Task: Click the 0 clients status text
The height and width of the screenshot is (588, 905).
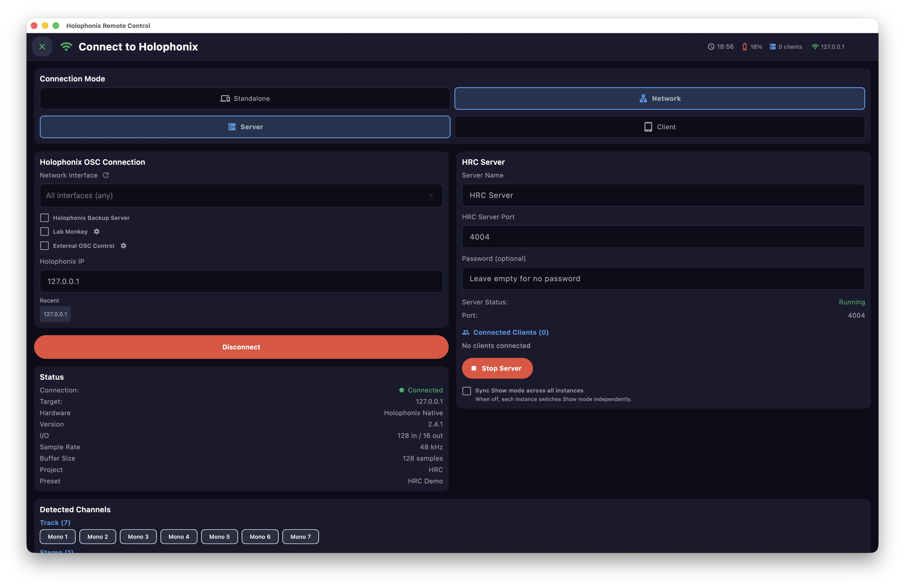Action: (x=790, y=47)
